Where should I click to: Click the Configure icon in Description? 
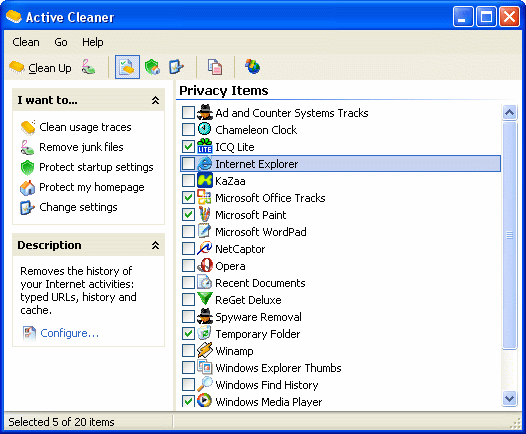[x=30, y=333]
